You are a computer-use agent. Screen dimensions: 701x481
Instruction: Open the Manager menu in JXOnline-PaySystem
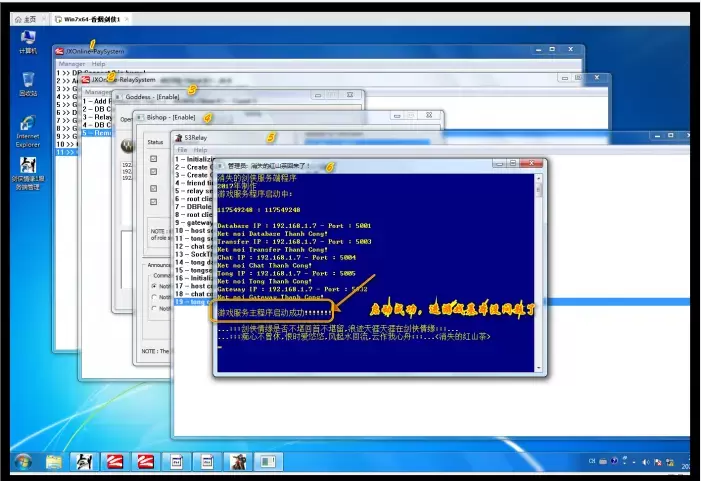pos(71,63)
